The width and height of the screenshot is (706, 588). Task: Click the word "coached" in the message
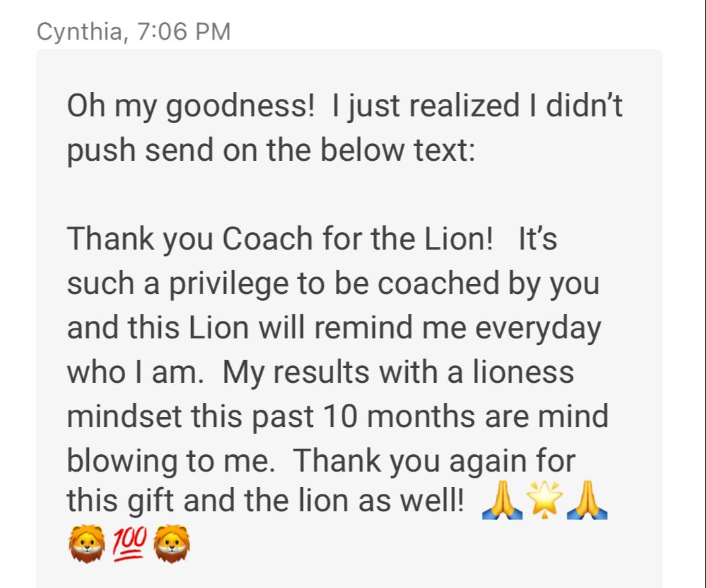coord(438,283)
